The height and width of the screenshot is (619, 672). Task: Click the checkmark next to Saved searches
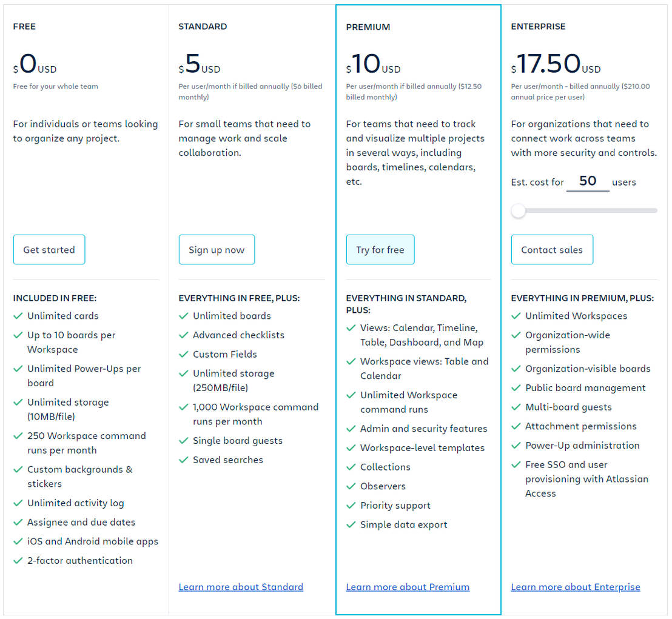tap(184, 460)
